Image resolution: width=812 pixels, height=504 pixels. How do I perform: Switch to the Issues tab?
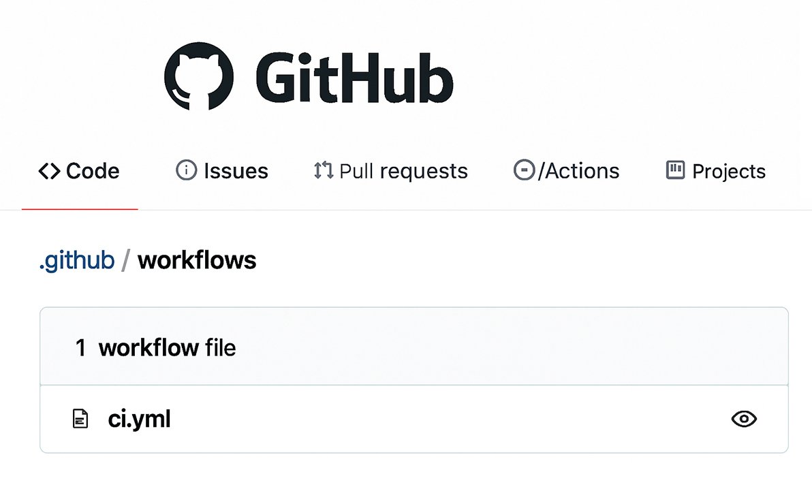click(234, 171)
